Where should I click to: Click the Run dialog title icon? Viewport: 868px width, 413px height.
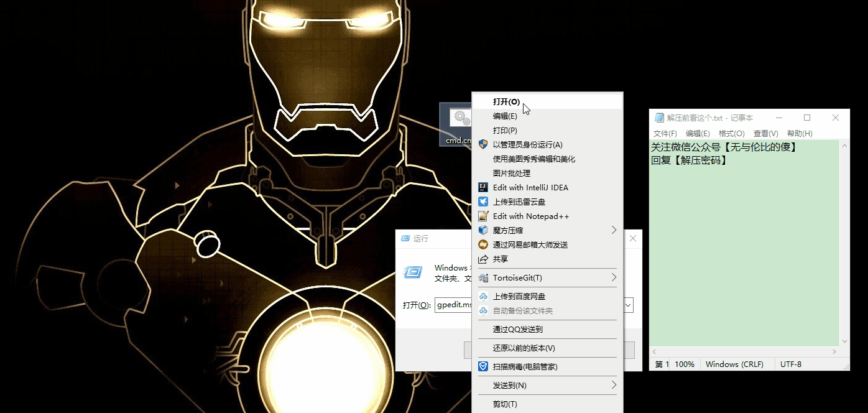[x=405, y=238]
